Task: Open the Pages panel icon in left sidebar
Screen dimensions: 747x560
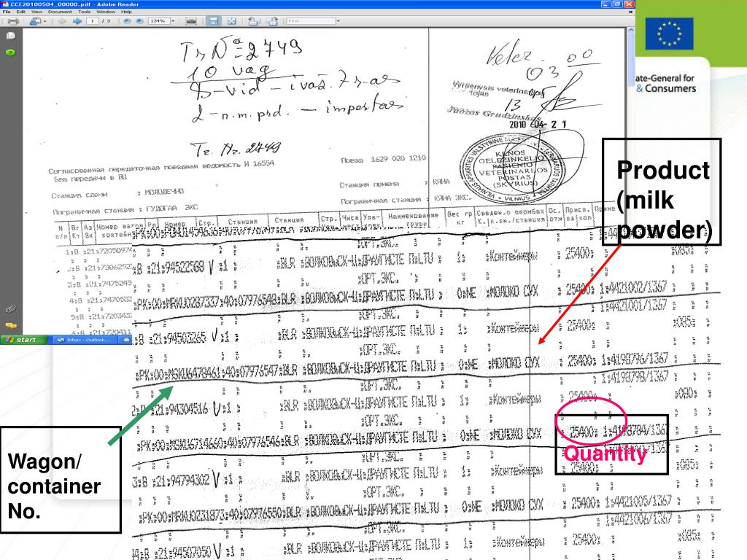Action: pyautogui.click(x=10, y=36)
